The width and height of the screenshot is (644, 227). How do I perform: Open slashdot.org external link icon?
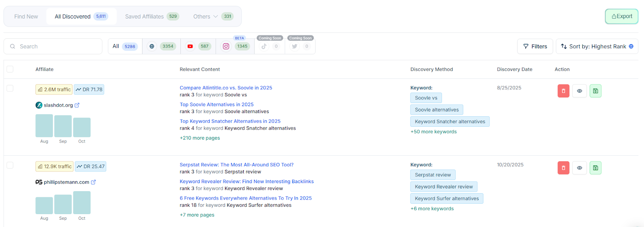77,105
